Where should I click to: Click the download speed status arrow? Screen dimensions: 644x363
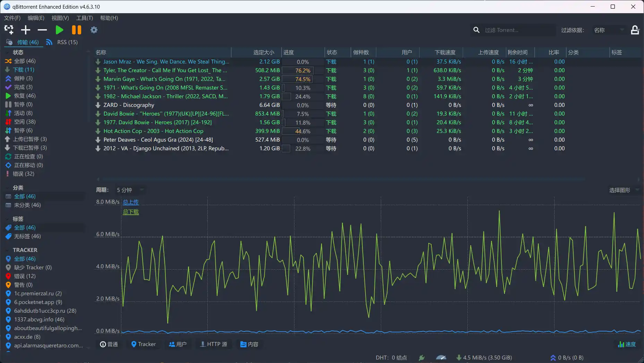458,357
